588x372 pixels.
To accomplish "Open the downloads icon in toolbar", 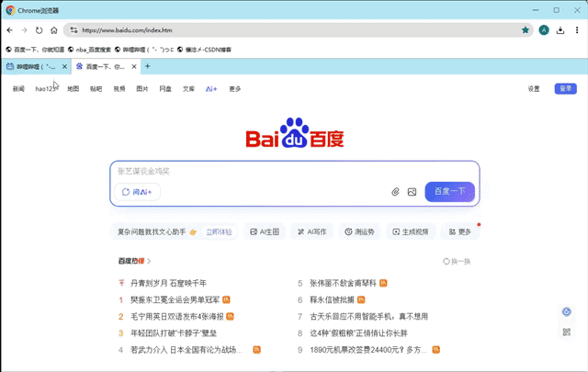I will click(x=560, y=30).
